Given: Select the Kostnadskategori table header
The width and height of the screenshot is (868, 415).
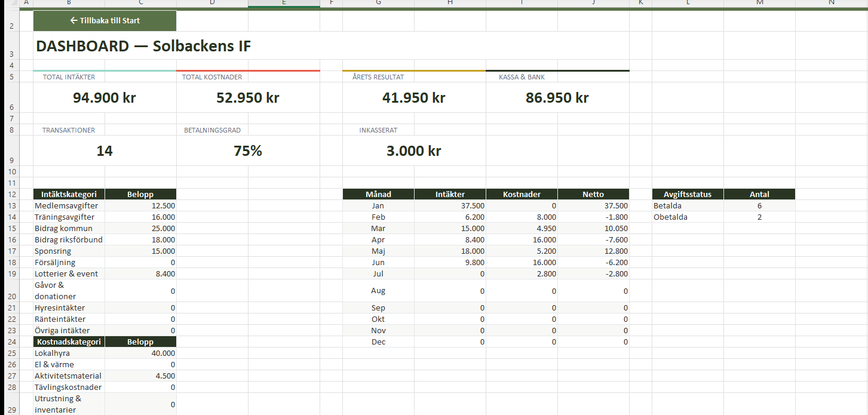Looking at the screenshot, I should [x=69, y=342].
